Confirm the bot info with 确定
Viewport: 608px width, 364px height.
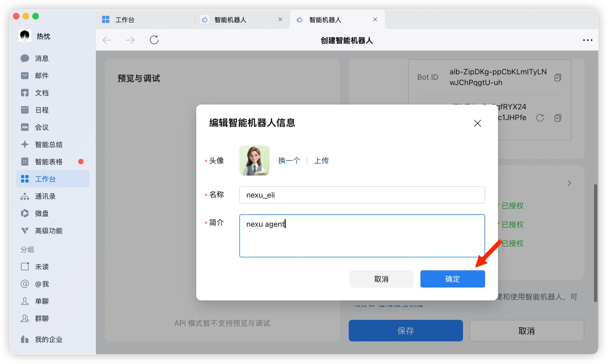point(452,279)
